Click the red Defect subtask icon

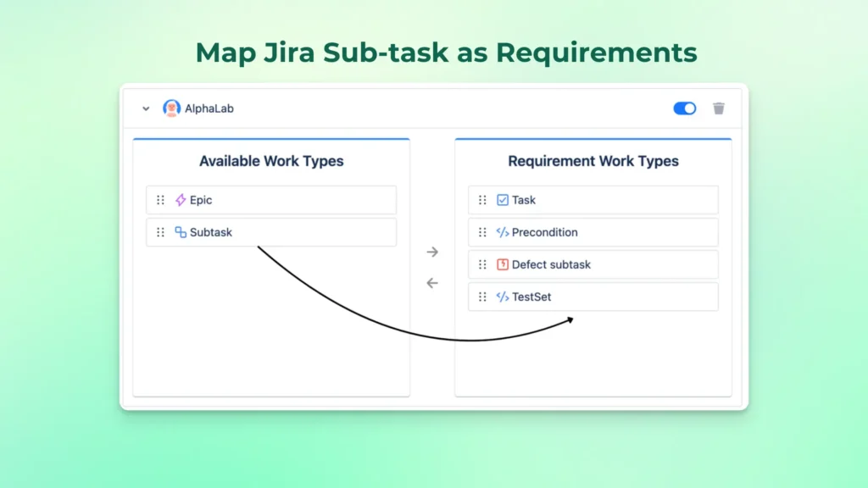(x=503, y=264)
